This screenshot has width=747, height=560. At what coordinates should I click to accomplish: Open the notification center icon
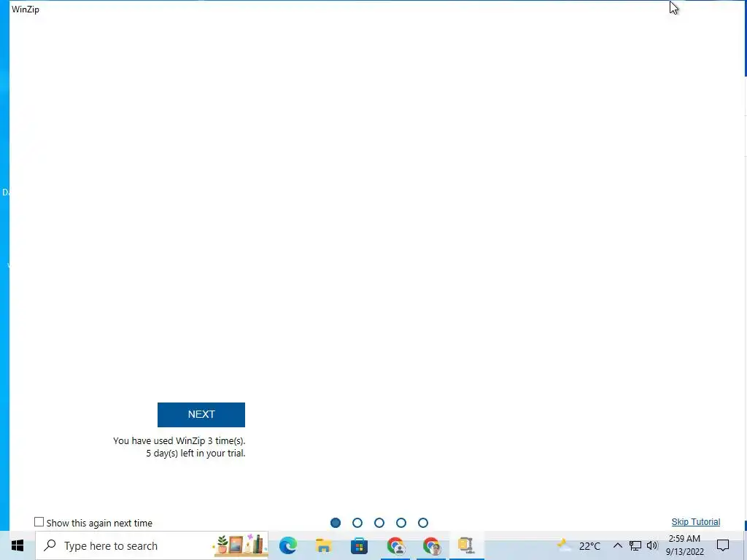click(723, 545)
